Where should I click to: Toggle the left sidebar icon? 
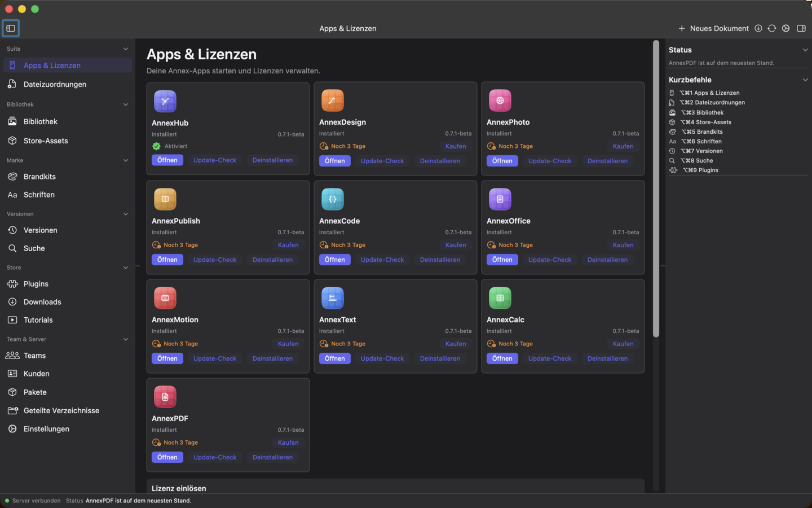tap(11, 28)
